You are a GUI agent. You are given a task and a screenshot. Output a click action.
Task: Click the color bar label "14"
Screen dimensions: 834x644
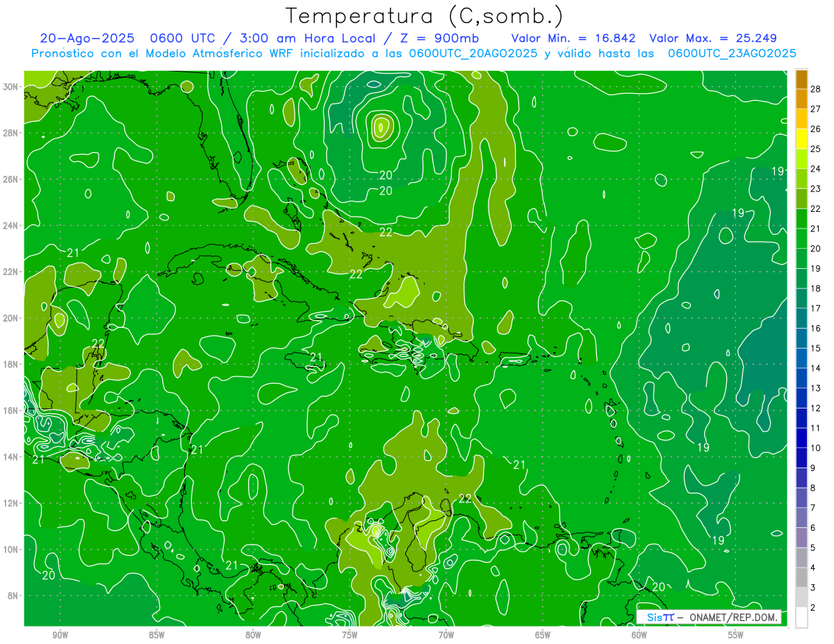pos(816,368)
